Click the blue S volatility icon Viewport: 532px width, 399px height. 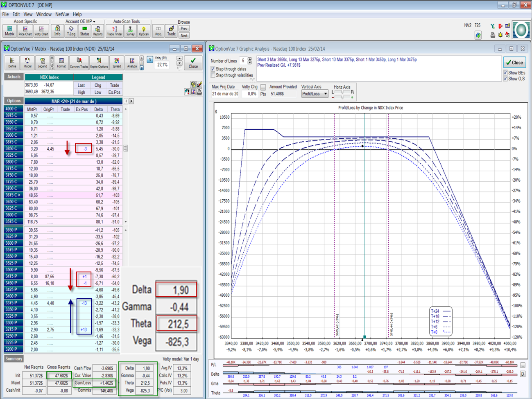click(150, 60)
